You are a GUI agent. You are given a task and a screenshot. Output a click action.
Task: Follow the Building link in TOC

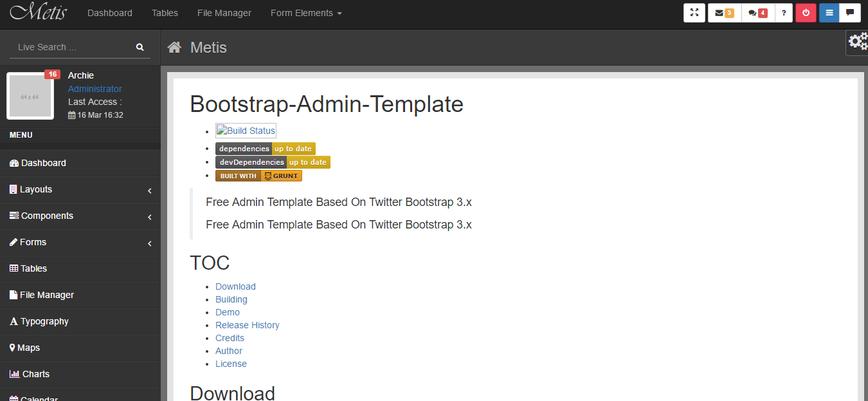pos(231,299)
